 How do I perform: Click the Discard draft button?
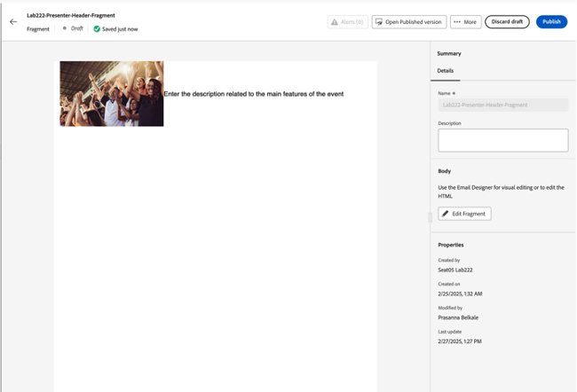pyautogui.click(x=507, y=22)
